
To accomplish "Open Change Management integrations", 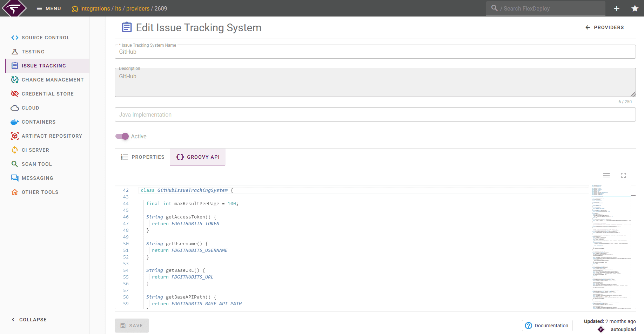I will [47, 80].
